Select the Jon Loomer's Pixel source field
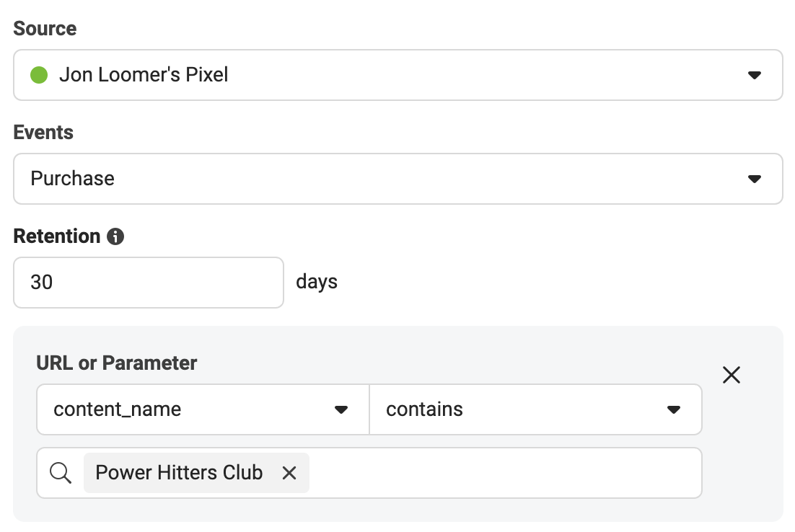The height and width of the screenshot is (532, 795). coord(397,75)
